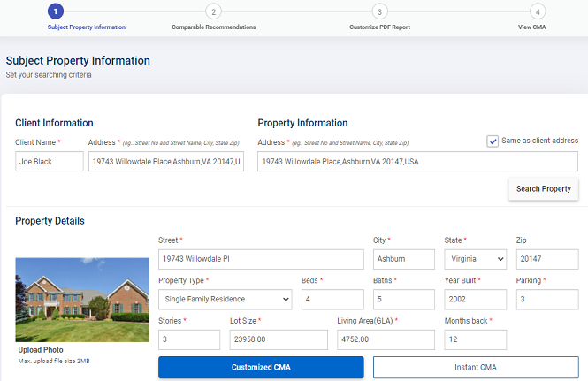This screenshot has height=381, width=588.
Task: Click the Search Property button
Action: [x=543, y=188]
